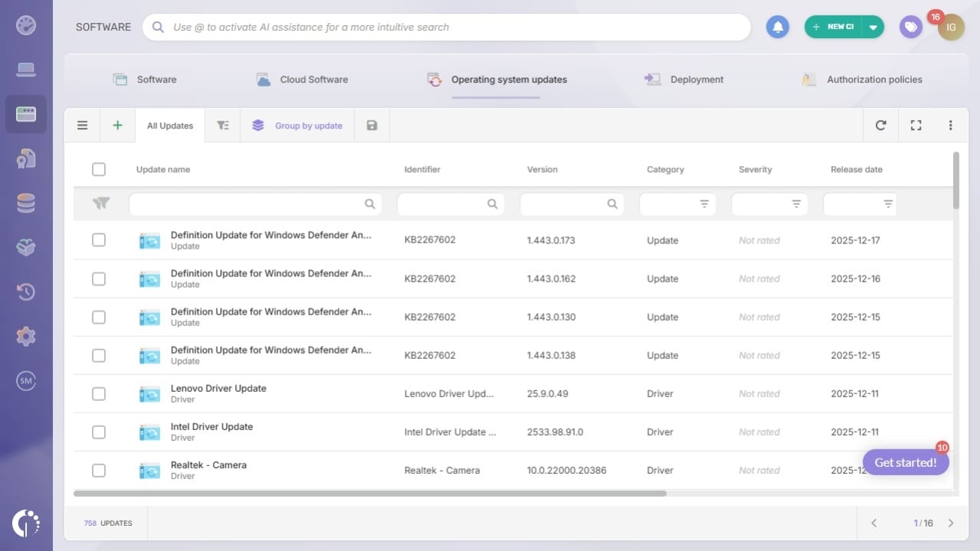
Task: Open the Severity column filter dropdown
Action: click(795, 204)
